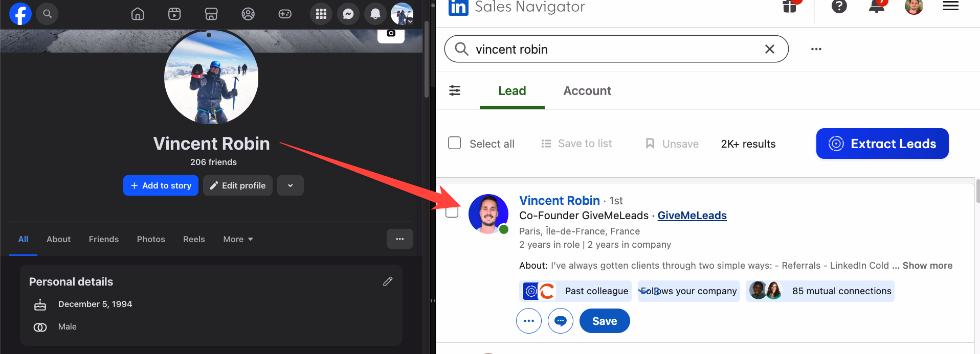Click the vincent robin search field

coord(616,49)
